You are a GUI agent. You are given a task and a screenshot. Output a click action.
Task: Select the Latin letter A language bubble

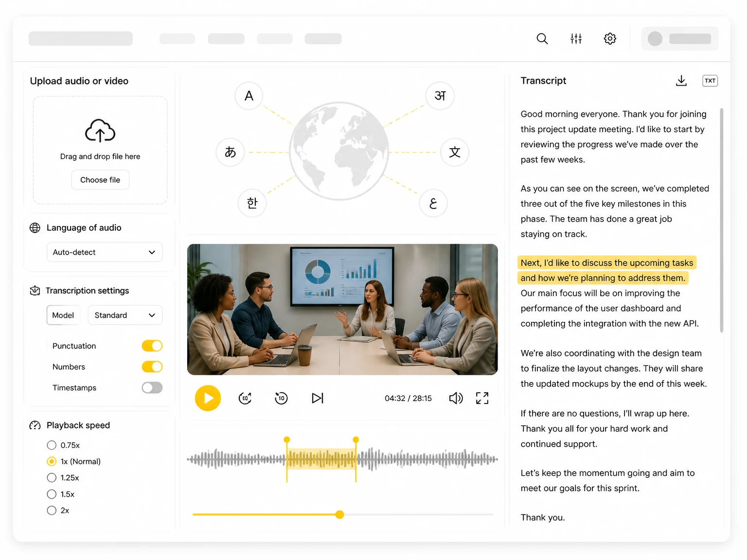coord(249,96)
